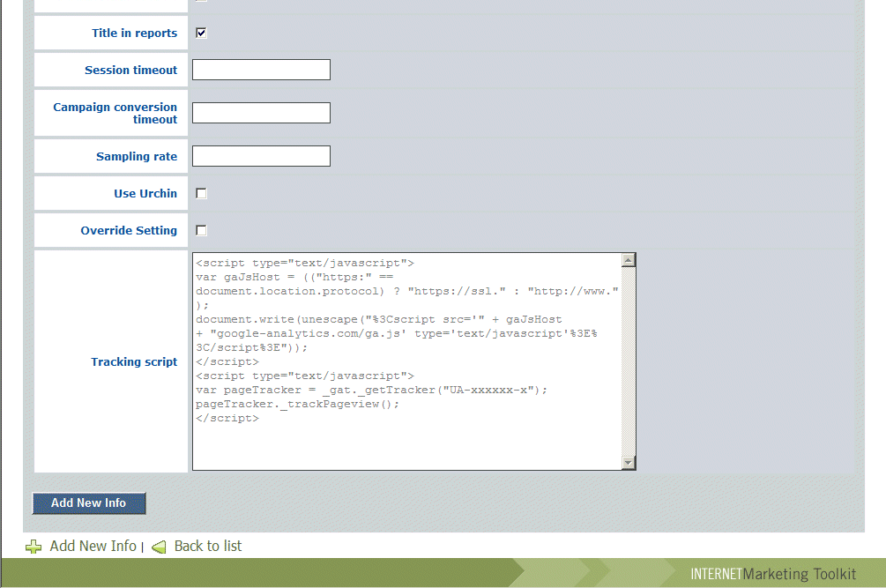Focus the Campaign conversion timeout field
This screenshot has height=588, width=886.
click(261, 113)
